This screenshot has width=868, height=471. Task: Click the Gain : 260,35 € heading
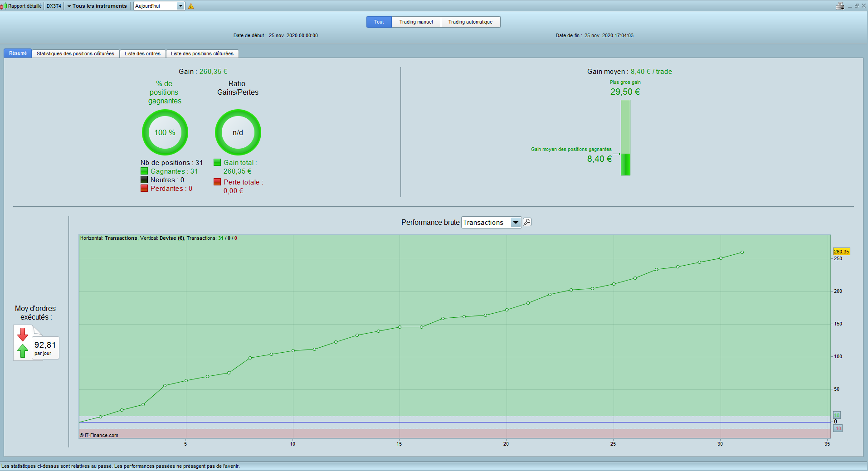tap(203, 72)
